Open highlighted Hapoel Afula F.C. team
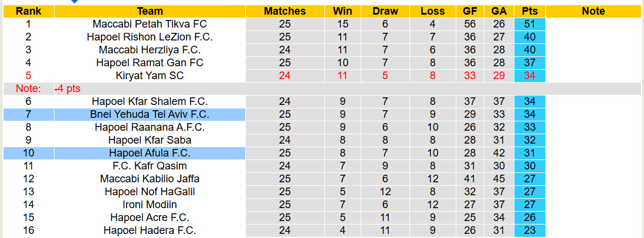 (x=150, y=153)
